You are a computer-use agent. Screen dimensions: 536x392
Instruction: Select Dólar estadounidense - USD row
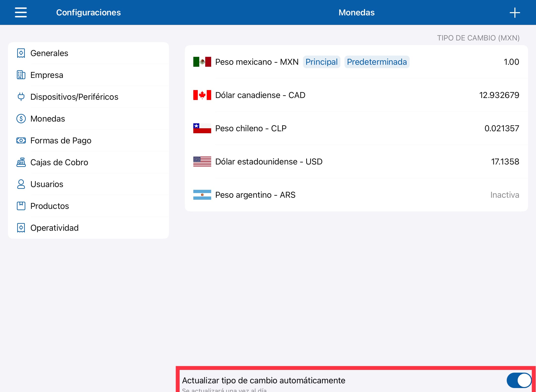tap(356, 162)
